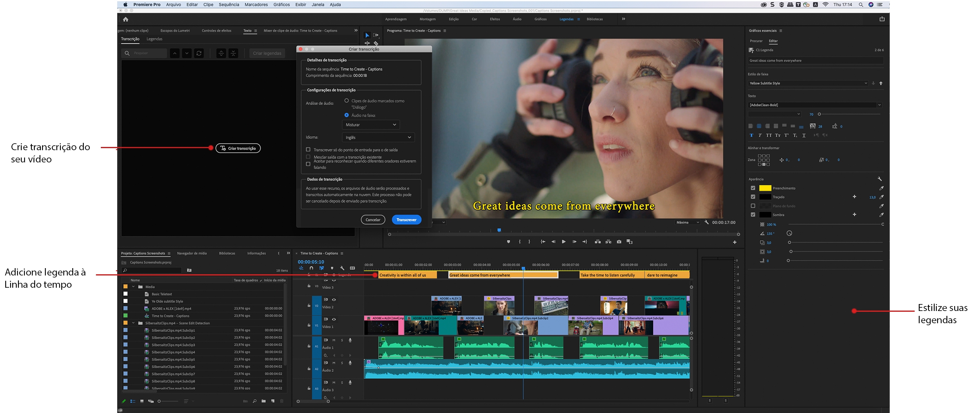Show more workspaces with double-chevron overflow

(x=624, y=19)
